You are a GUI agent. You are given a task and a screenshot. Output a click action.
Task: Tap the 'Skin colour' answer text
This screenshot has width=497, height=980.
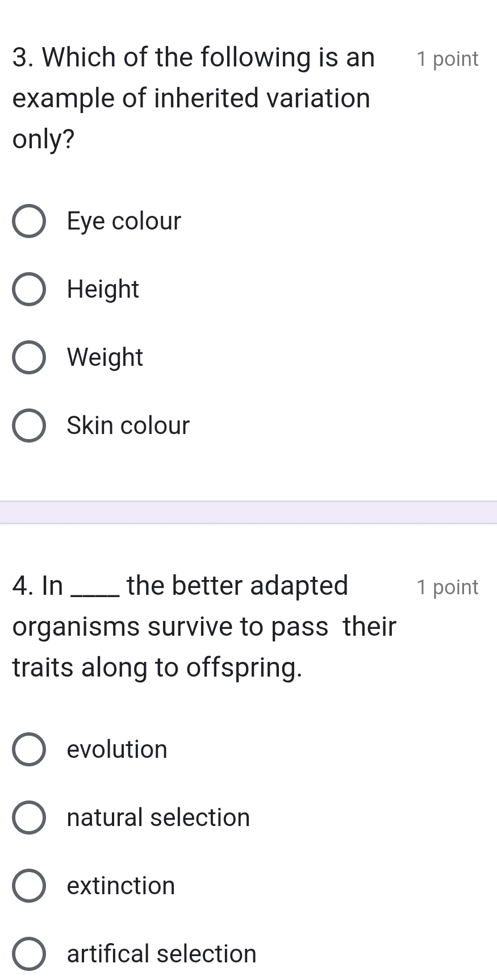[128, 426]
